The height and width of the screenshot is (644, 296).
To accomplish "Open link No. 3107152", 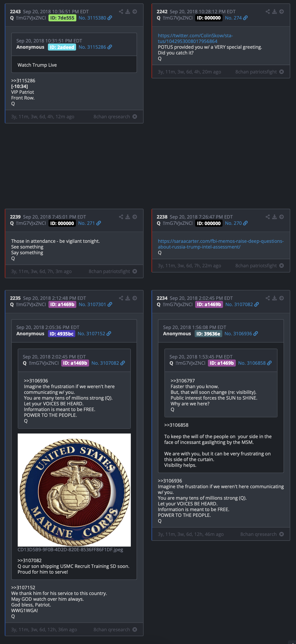I will [94, 334].
